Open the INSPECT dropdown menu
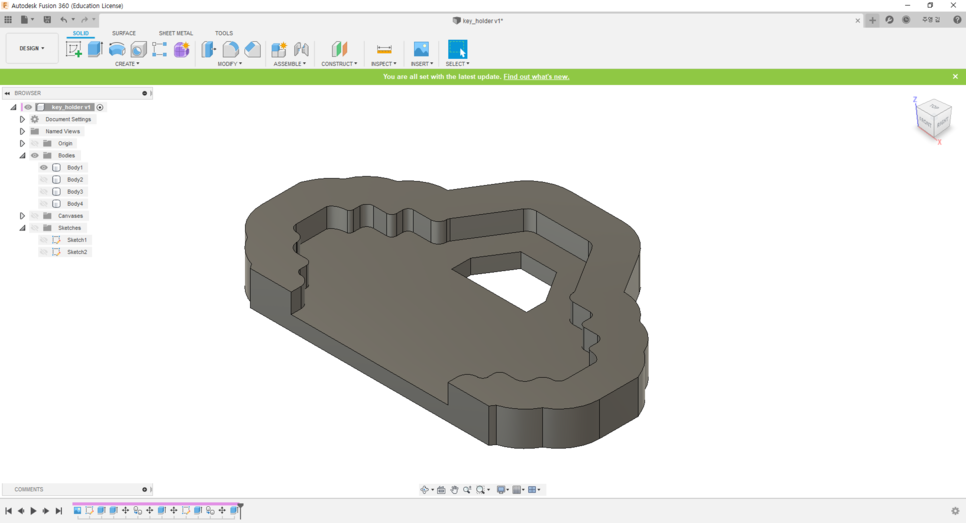Viewport: 966px width, 523px height. (384, 63)
